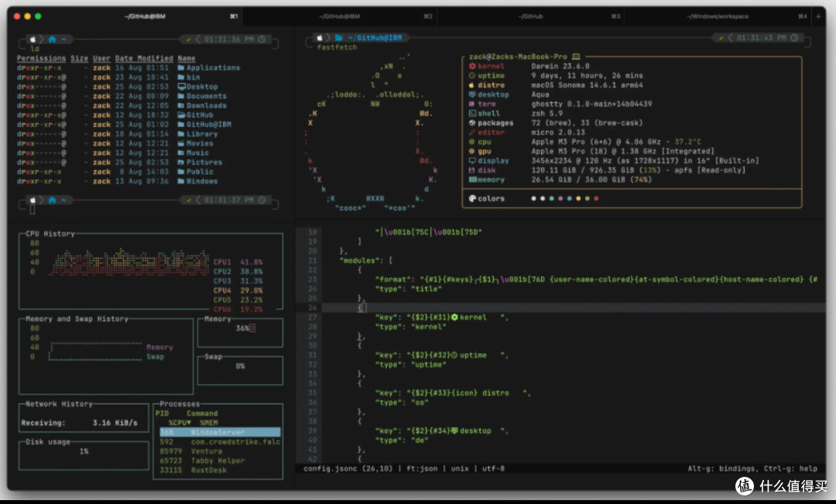The width and height of the screenshot is (836, 504).
Task: Click the Memory 36% gauge box
Action: click(240, 333)
